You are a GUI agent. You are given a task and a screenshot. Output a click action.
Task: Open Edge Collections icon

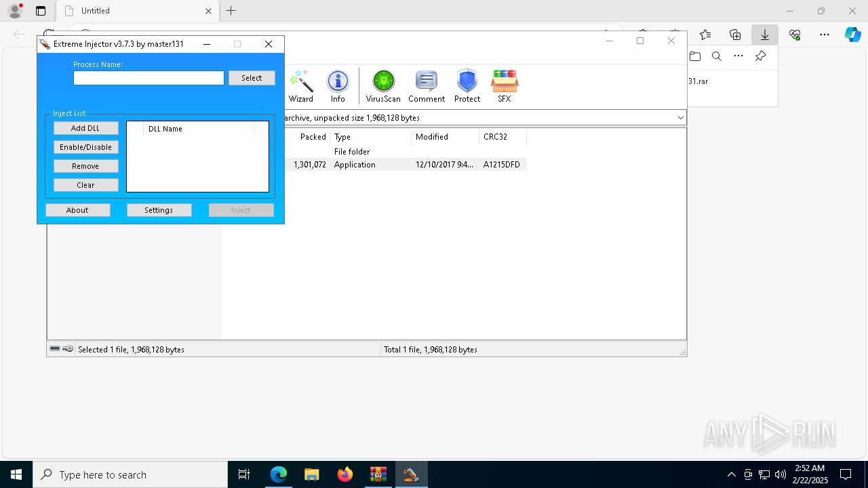[735, 35]
